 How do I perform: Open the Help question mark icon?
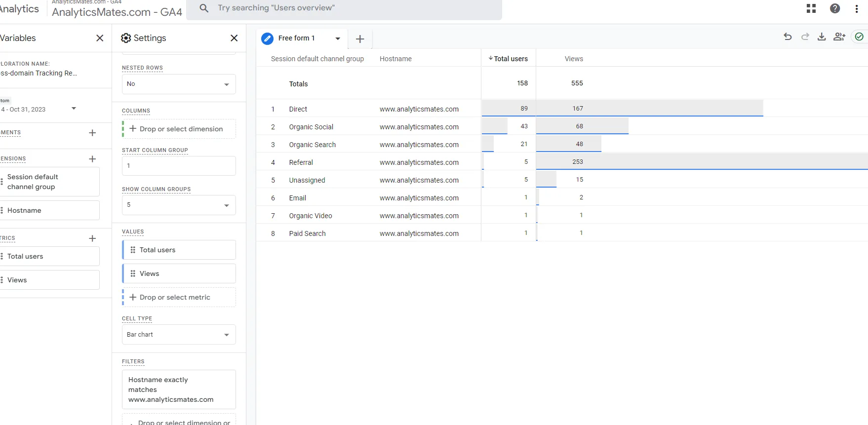click(835, 8)
